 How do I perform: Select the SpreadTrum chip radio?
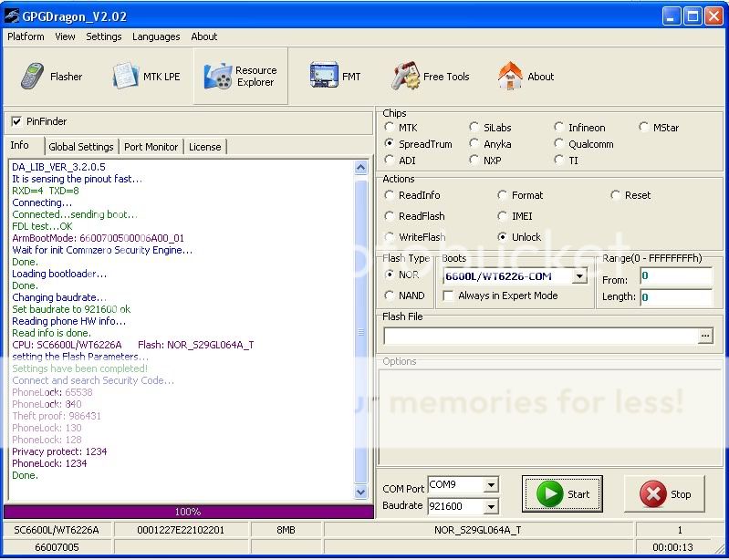point(390,143)
